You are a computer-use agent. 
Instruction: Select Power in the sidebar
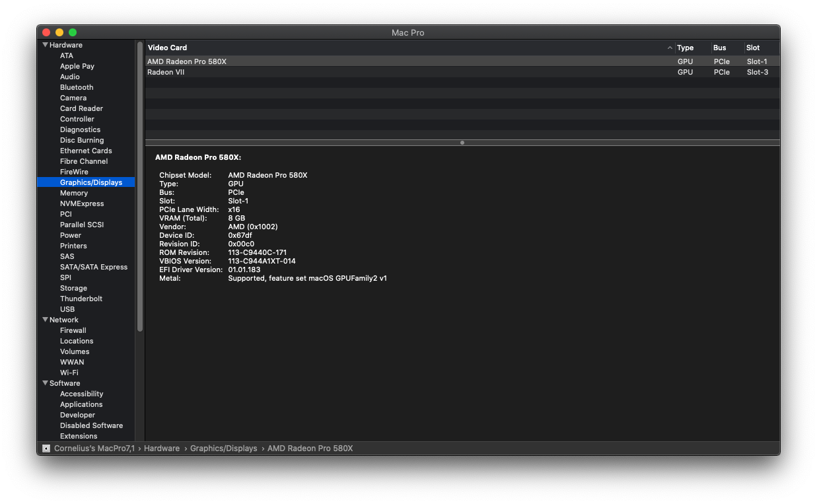(71, 235)
